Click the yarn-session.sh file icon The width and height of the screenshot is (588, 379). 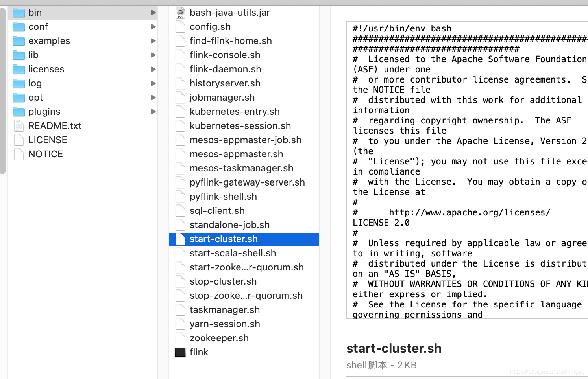[x=180, y=324]
